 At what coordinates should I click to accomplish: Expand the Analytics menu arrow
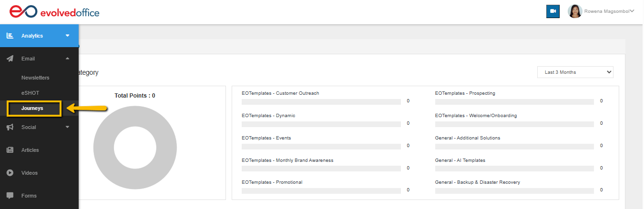click(68, 36)
